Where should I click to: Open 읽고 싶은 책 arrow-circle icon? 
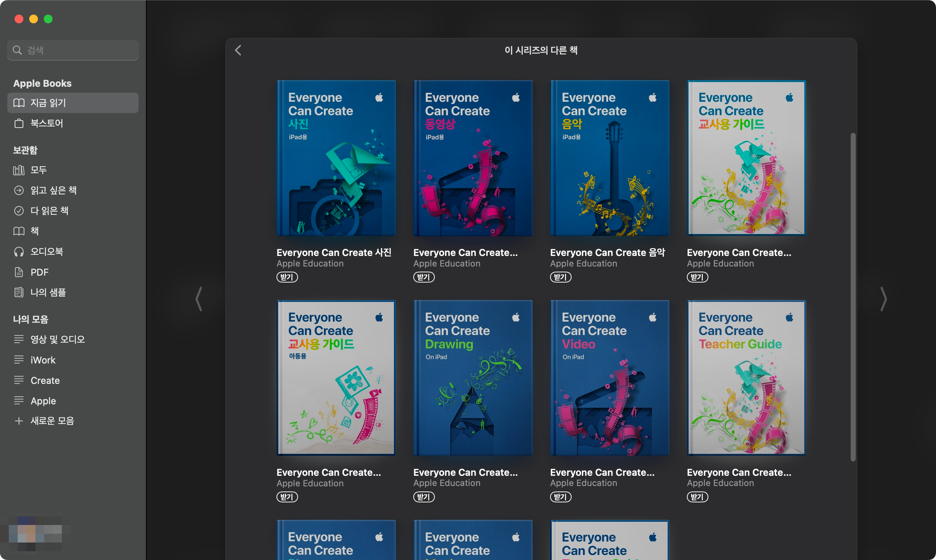coord(19,191)
